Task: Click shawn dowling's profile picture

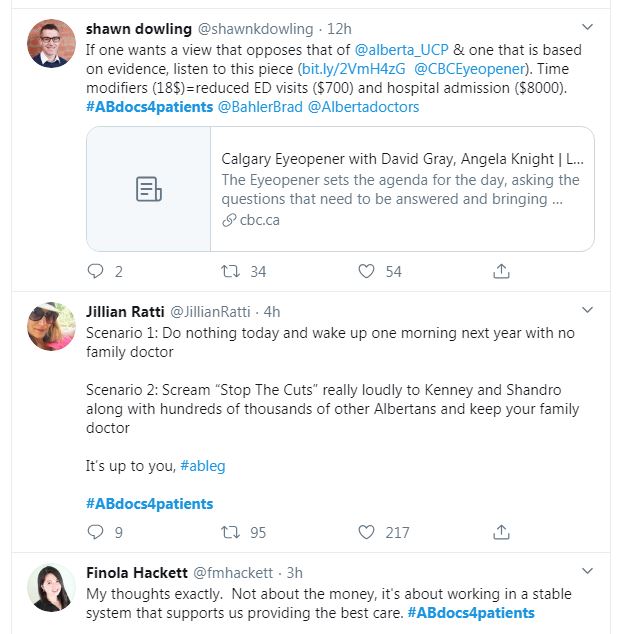Action: [x=52, y=43]
